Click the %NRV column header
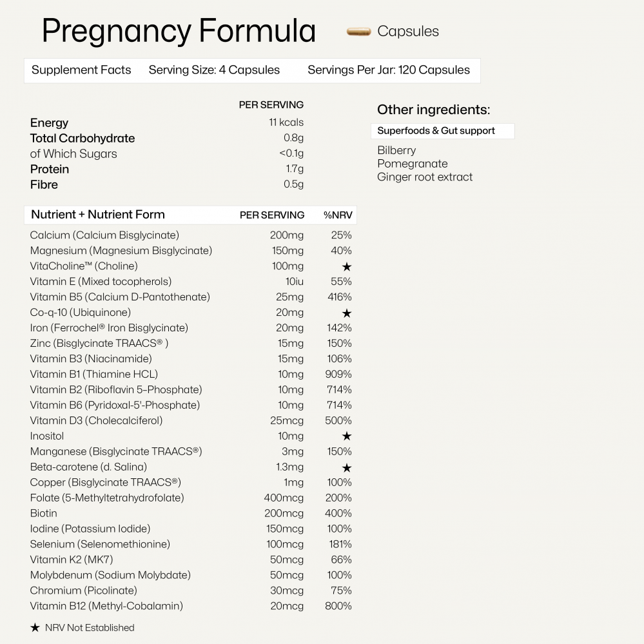This screenshot has width=644, height=644. pyautogui.click(x=338, y=215)
